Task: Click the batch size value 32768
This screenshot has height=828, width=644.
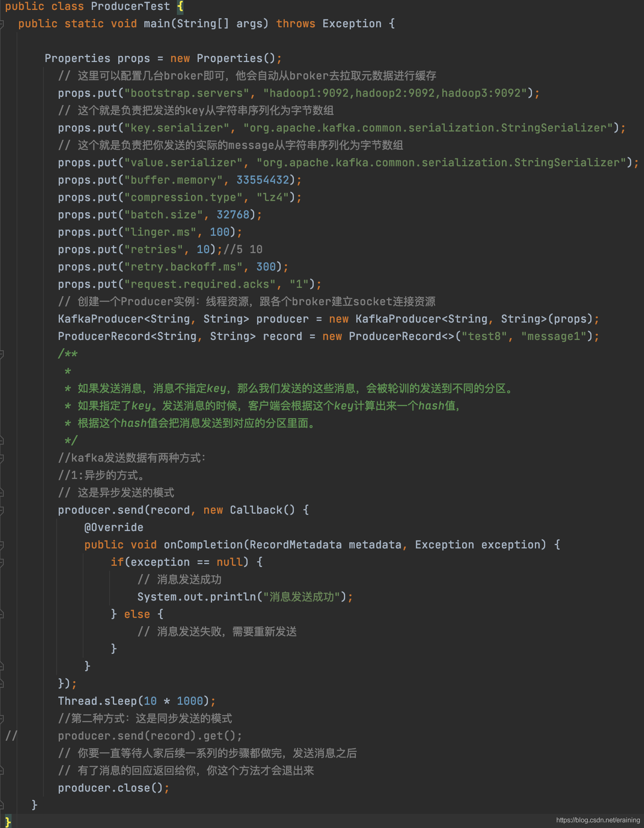Action: coord(233,215)
